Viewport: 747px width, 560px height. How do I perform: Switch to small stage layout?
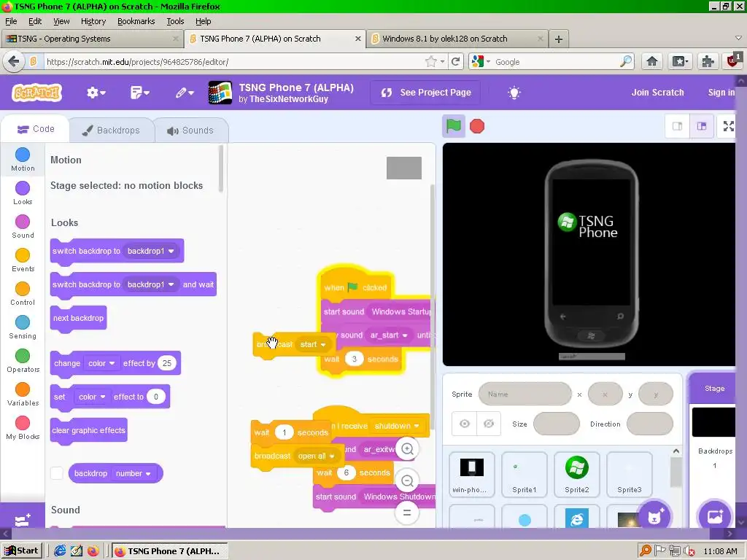[678, 126]
